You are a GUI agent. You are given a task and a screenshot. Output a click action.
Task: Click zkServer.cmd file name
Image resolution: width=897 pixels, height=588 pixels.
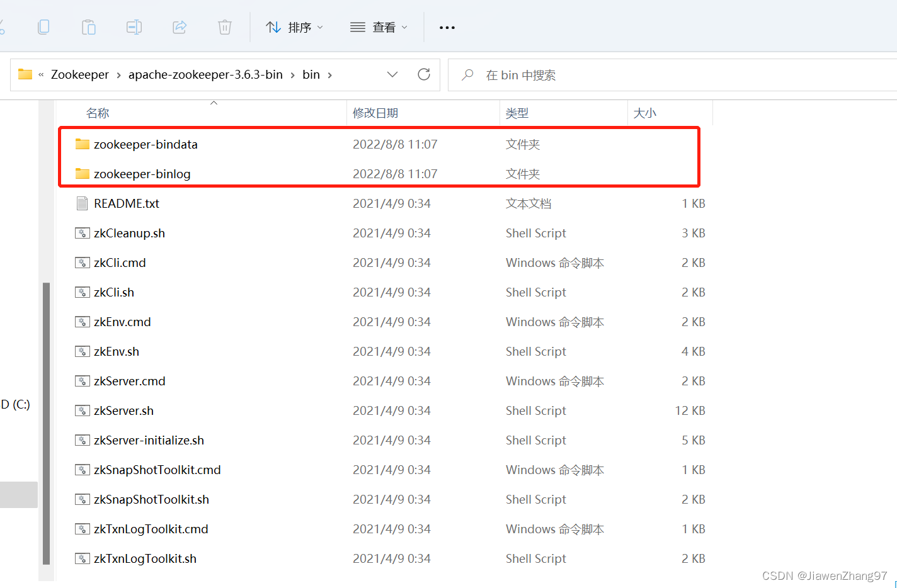coord(129,381)
